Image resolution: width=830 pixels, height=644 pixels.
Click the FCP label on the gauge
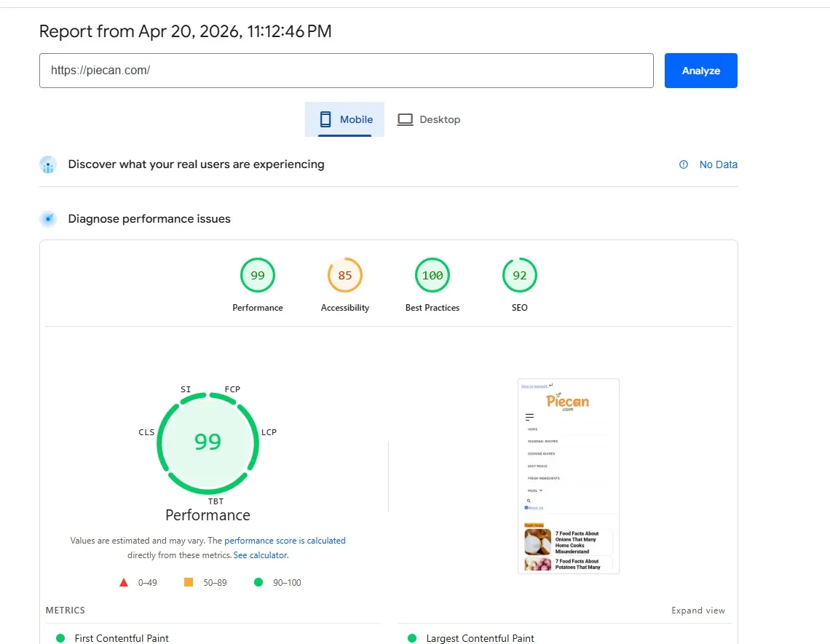[x=232, y=389]
